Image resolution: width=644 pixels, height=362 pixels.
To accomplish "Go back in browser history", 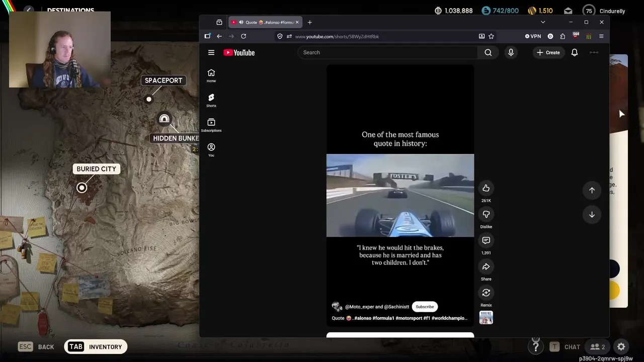I will (219, 36).
